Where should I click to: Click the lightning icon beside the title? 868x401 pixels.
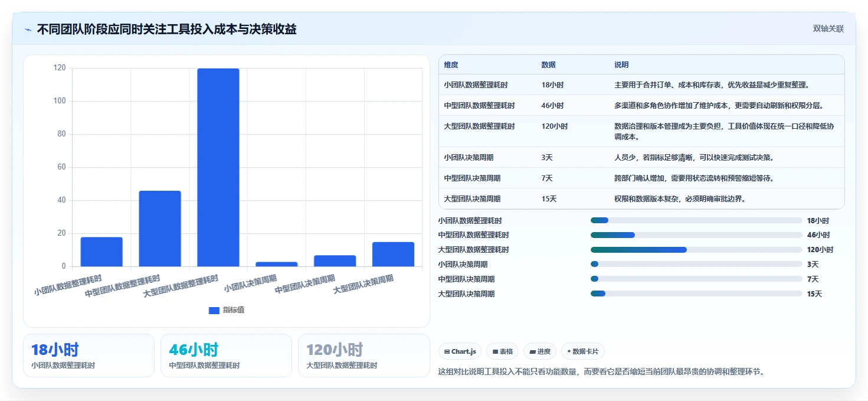click(28, 29)
